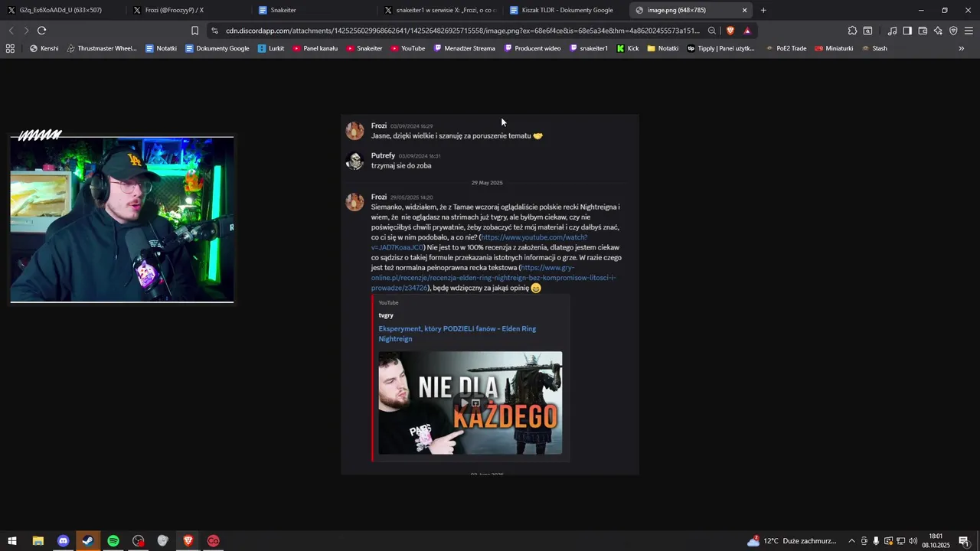The image size is (980, 551).
Task: Open the Windows Start menu
Action: click(x=12, y=541)
